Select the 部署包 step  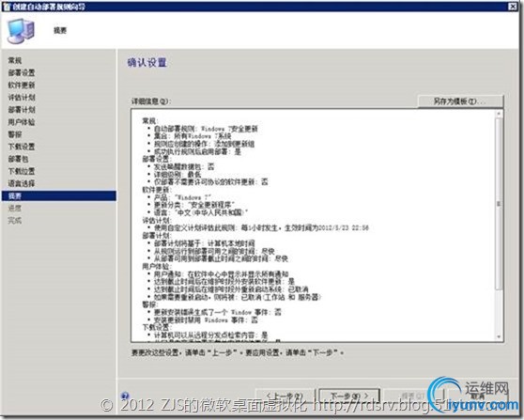tap(19, 159)
